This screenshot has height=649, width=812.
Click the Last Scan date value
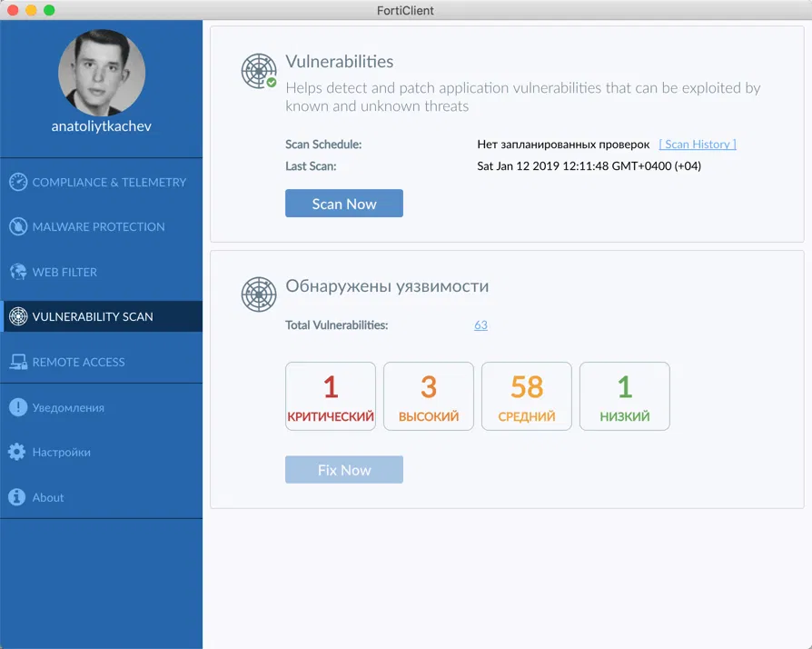pyautogui.click(x=589, y=165)
